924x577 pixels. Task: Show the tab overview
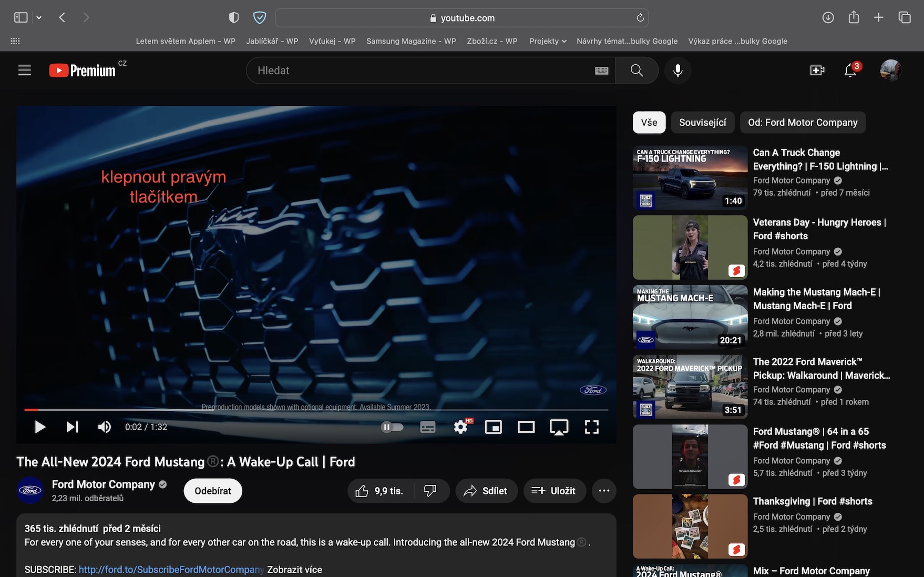[x=905, y=18]
